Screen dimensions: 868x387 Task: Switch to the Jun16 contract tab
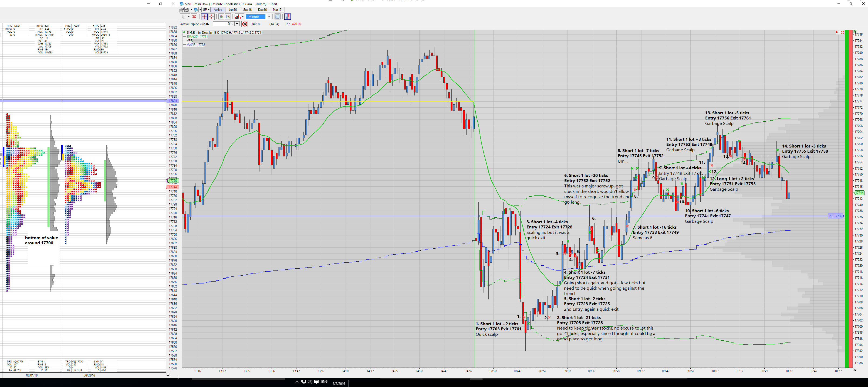pyautogui.click(x=233, y=10)
